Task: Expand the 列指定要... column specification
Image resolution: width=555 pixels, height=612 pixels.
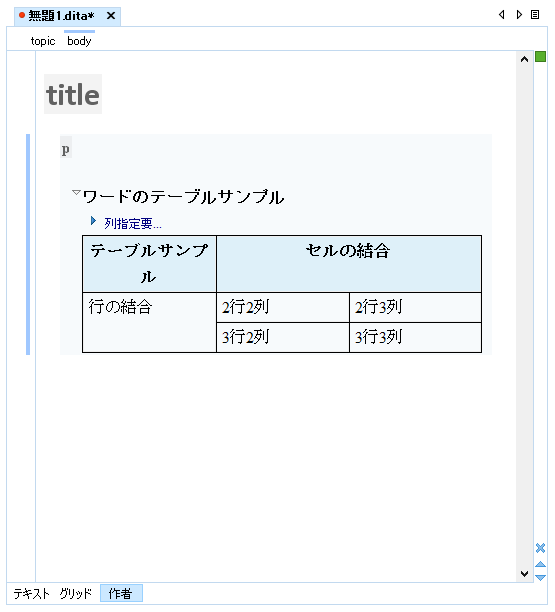Action: click(x=93, y=221)
